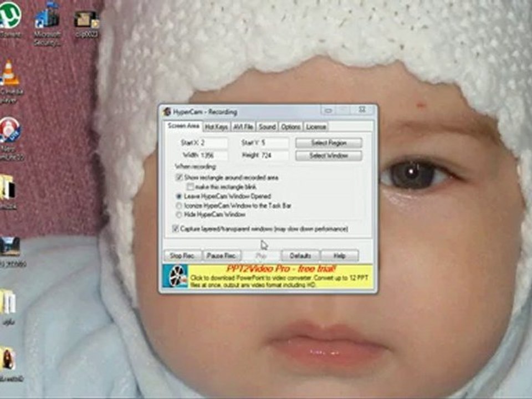The height and width of the screenshot is (399, 532).
Task: Click the Defaults button
Action: tap(300, 255)
